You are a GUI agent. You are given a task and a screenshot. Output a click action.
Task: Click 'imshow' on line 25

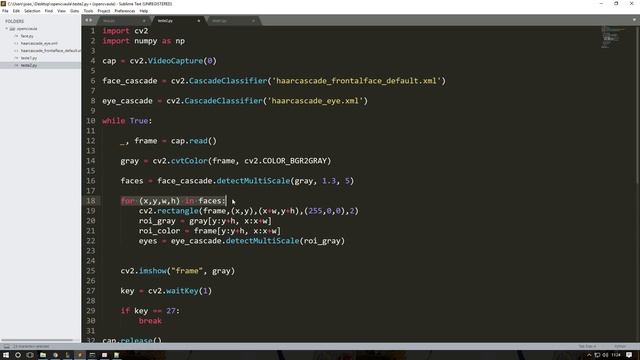tap(153, 271)
